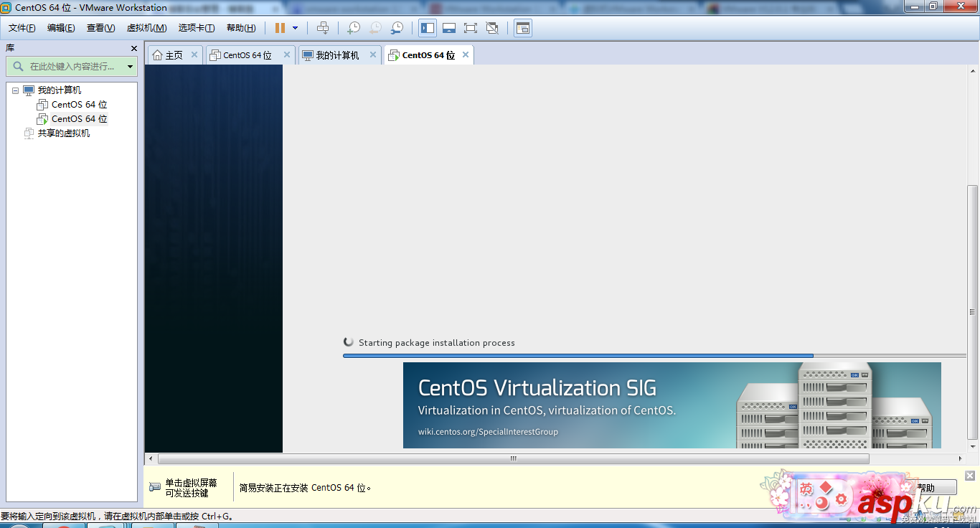This screenshot has height=528, width=980.
Task: Toggle the thumbnail bar view
Action: (449, 28)
